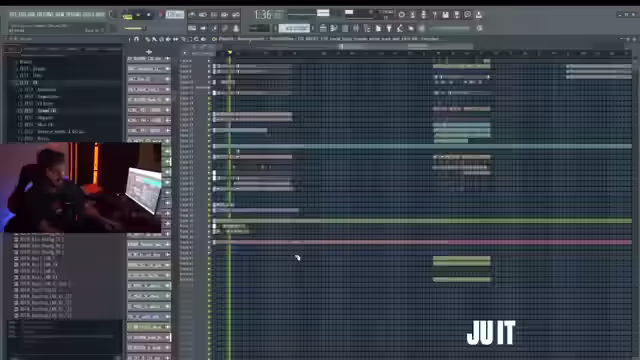The width and height of the screenshot is (640, 360).
Task: Select the playlist Draw pencil tool
Action: pyautogui.click(x=148, y=39)
